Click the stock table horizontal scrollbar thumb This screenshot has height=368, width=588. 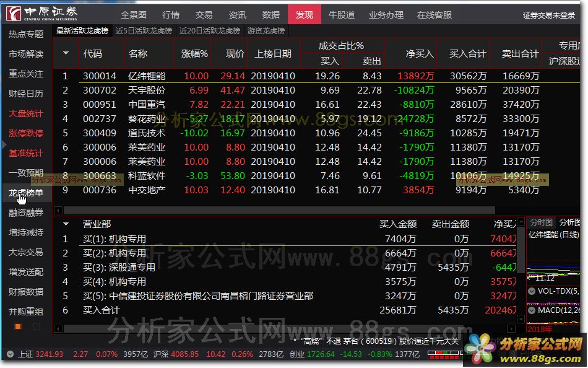[x=279, y=210]
